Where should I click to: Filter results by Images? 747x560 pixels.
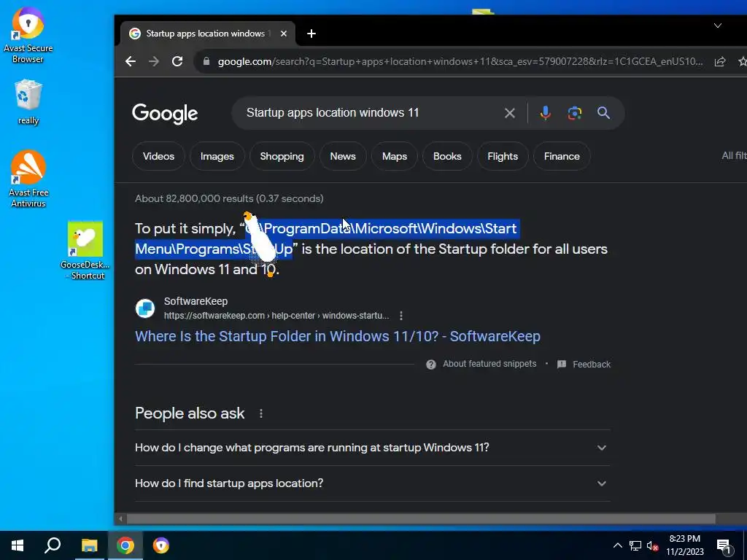pos(217,156)
